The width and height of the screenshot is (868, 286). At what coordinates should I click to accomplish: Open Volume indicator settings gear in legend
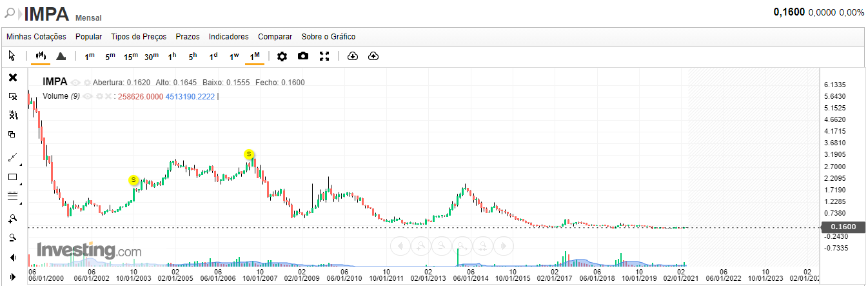tap(99, 96)
